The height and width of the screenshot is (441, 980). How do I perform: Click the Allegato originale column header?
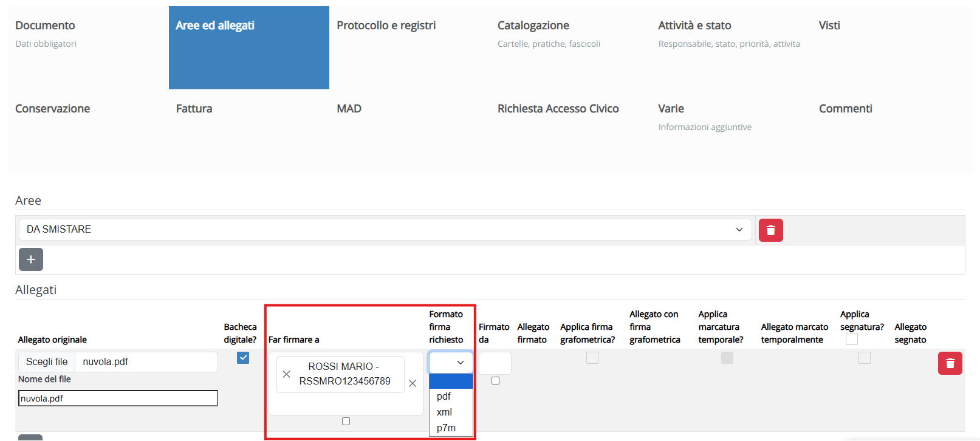coord(52,340)
